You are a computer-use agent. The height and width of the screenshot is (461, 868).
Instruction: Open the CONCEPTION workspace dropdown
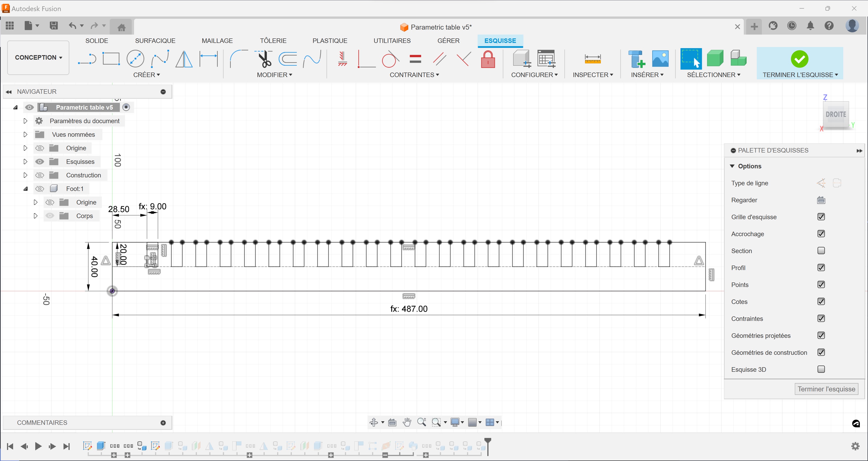click(38, 58)
